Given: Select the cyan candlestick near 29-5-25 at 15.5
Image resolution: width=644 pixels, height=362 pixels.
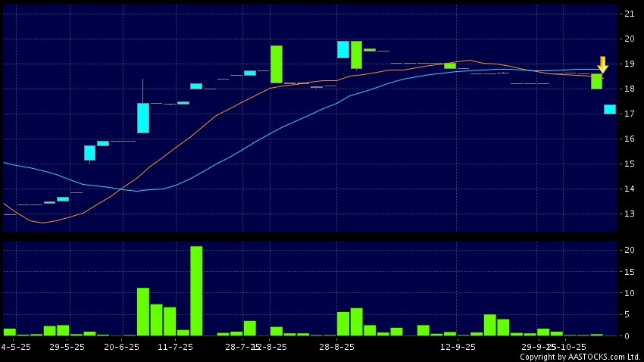Looking at the screenshot, I should pyautogui.click(x=89, y=152).
